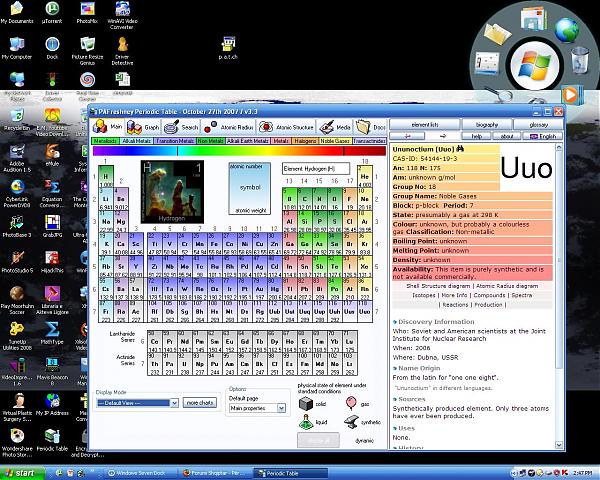Click the binoculars icon beside Ununoctium

point(460,149)
